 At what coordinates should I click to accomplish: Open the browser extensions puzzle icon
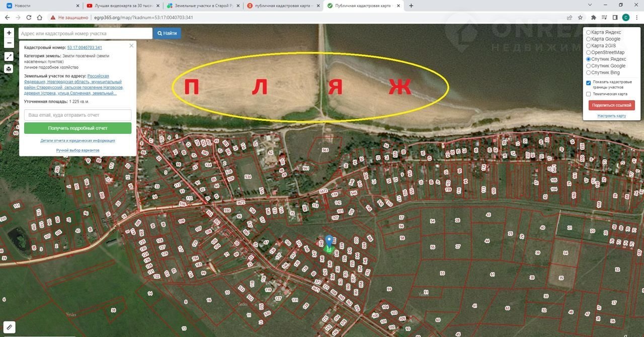pos(594,17)
